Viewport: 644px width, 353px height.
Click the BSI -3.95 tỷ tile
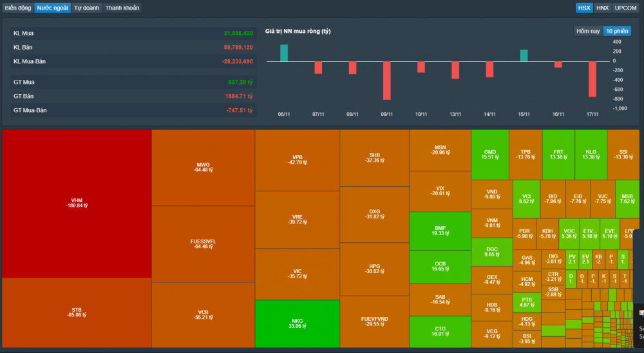coord(527,339)
